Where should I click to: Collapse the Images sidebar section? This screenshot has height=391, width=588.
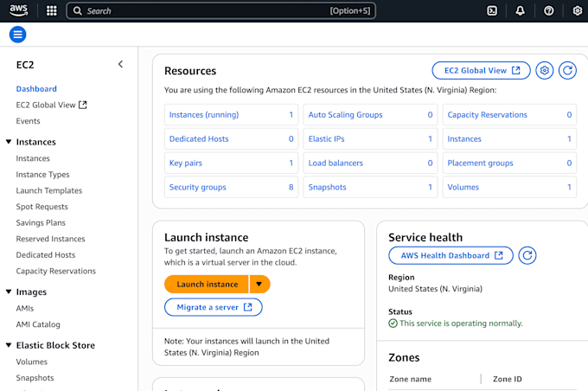pyautogui.click(x=9, y=292)
